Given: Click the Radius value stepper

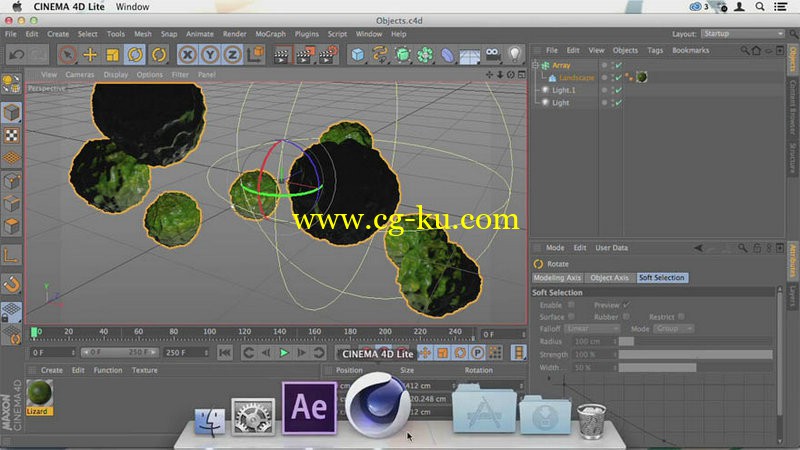Looking at the screenshot, I should pos(615,341).
